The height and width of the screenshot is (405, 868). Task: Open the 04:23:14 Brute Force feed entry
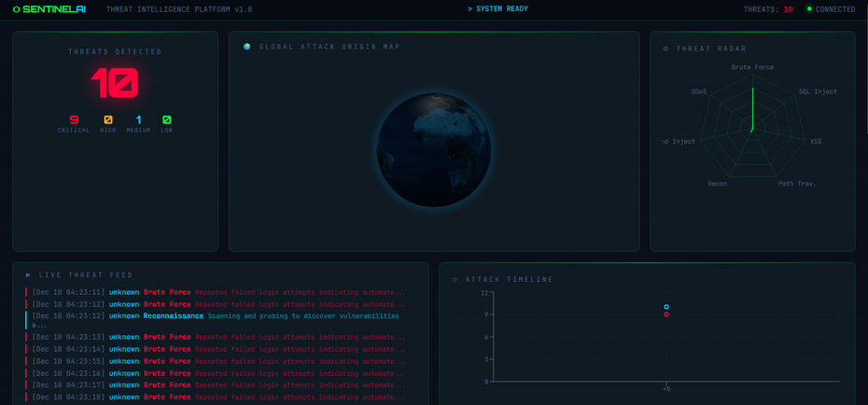click(x=219, y=349)
